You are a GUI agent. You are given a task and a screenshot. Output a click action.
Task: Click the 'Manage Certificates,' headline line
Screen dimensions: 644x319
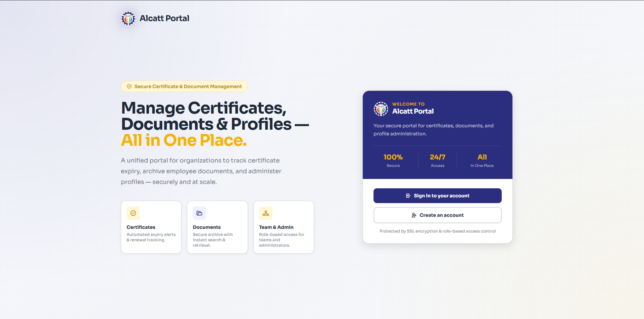coord(204,108)
